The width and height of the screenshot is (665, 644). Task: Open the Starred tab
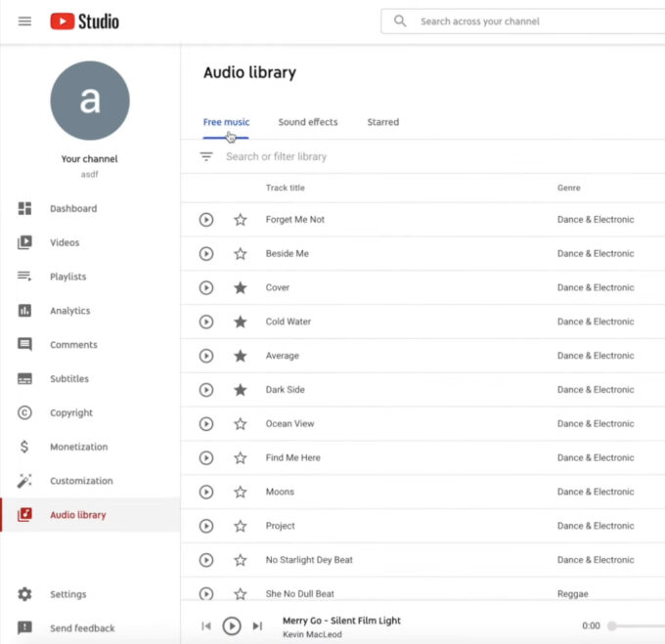tap(382, 122)
